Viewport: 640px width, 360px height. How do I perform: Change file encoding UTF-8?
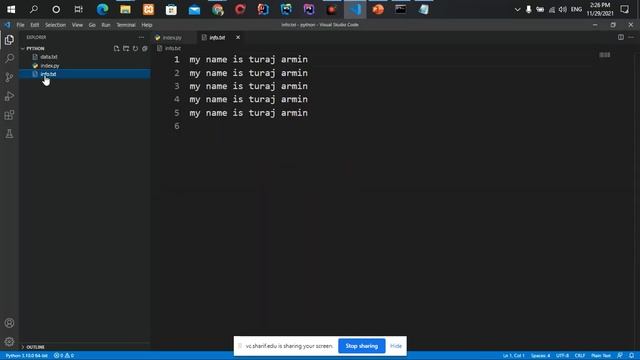[x=562, y=356]
